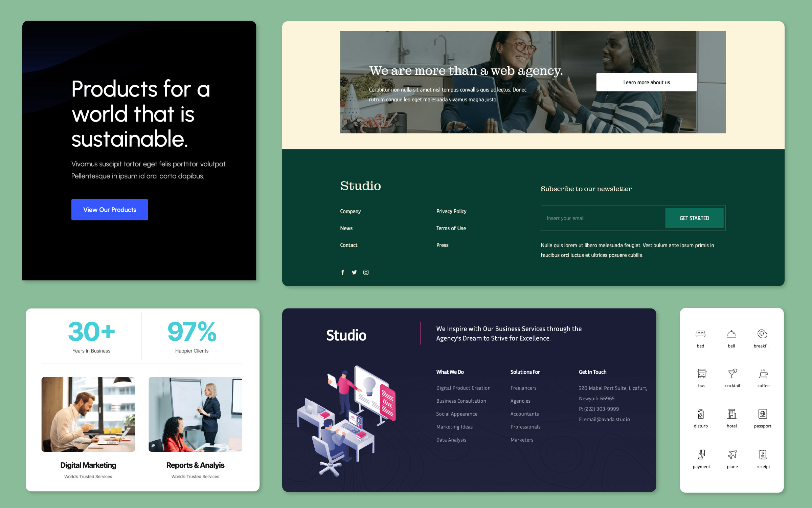Click Insert your email input field
The height and width of the screenshot is (508, 812).
click(602, 218)
